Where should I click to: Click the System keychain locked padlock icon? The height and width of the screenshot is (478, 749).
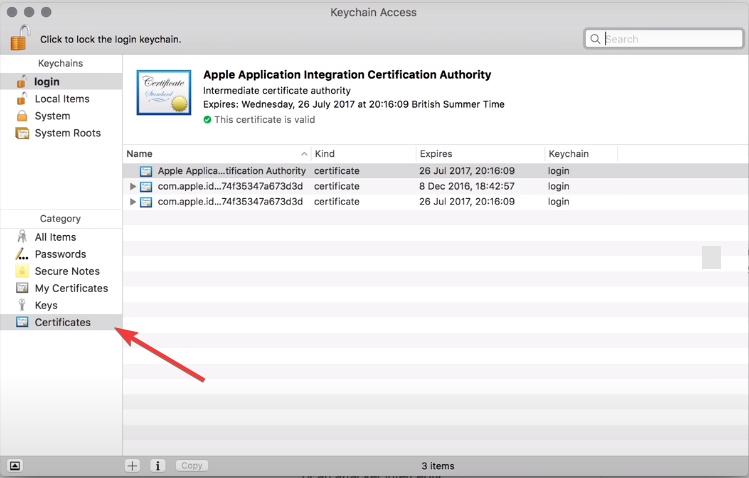(x=22, y=116)
